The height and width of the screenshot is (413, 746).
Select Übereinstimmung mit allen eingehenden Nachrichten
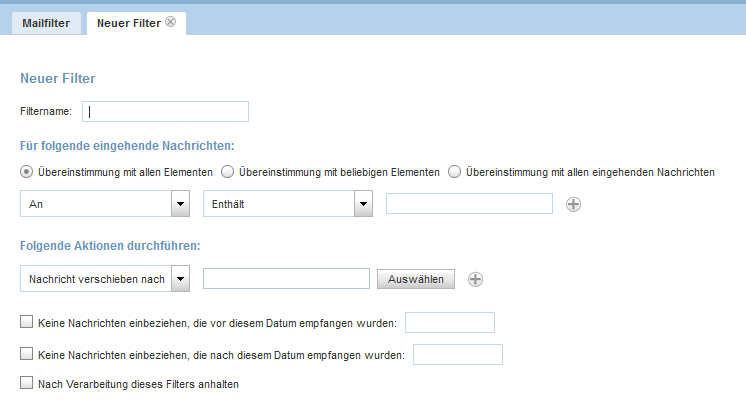pos(454,172)
